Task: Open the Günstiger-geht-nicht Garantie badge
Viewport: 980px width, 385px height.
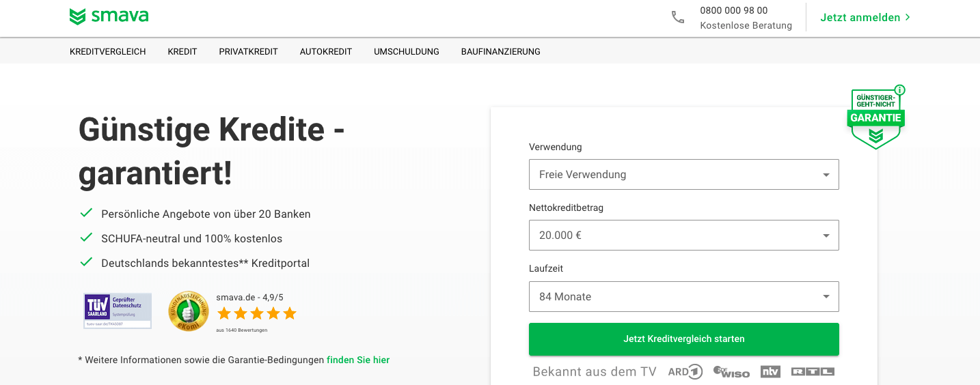Action: [x=876, y=119]
